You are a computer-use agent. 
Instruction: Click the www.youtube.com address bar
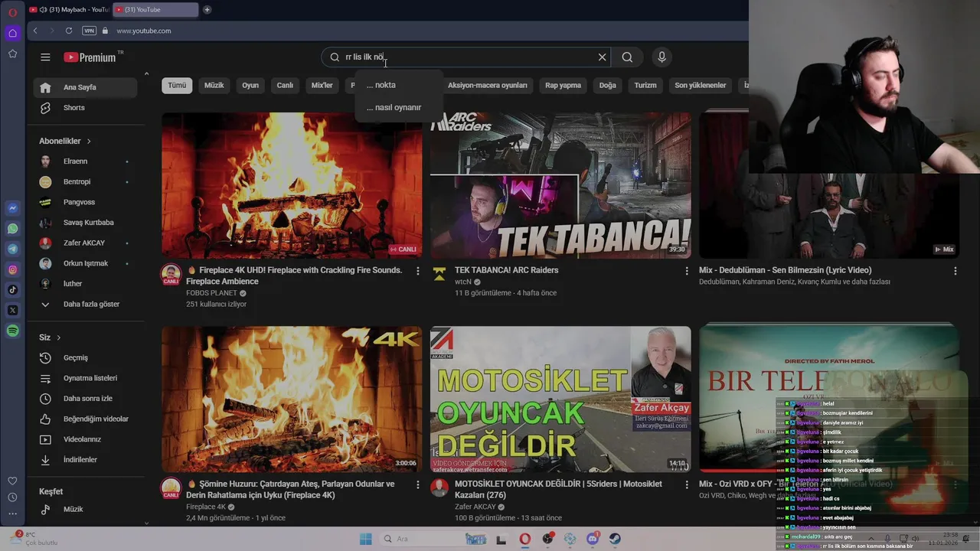144,31
